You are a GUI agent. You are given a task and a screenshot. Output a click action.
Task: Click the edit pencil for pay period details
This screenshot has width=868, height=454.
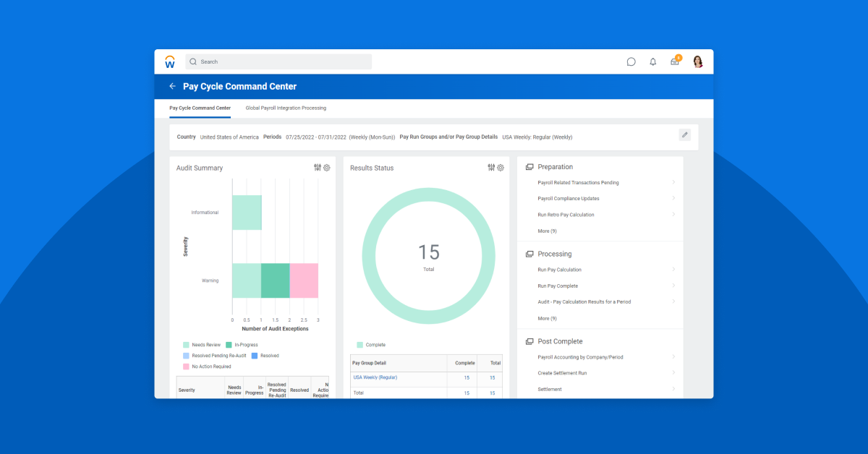pyautogui.click(x=684, y=134)
